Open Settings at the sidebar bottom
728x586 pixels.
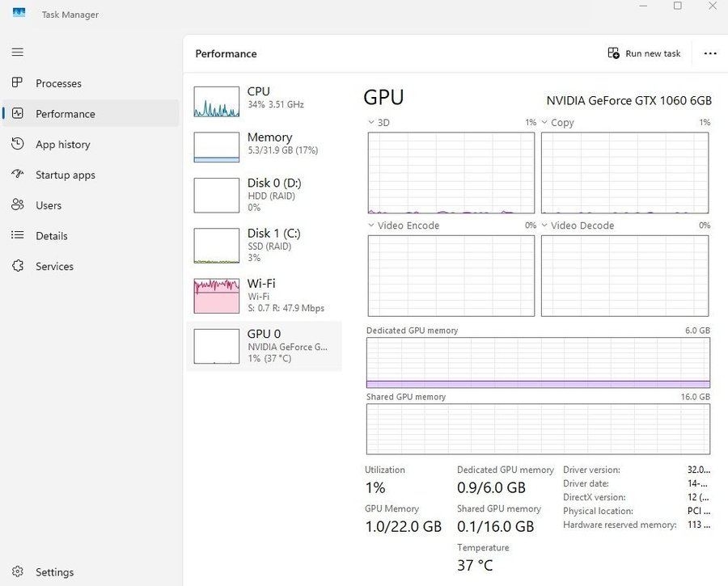point(17,572)
